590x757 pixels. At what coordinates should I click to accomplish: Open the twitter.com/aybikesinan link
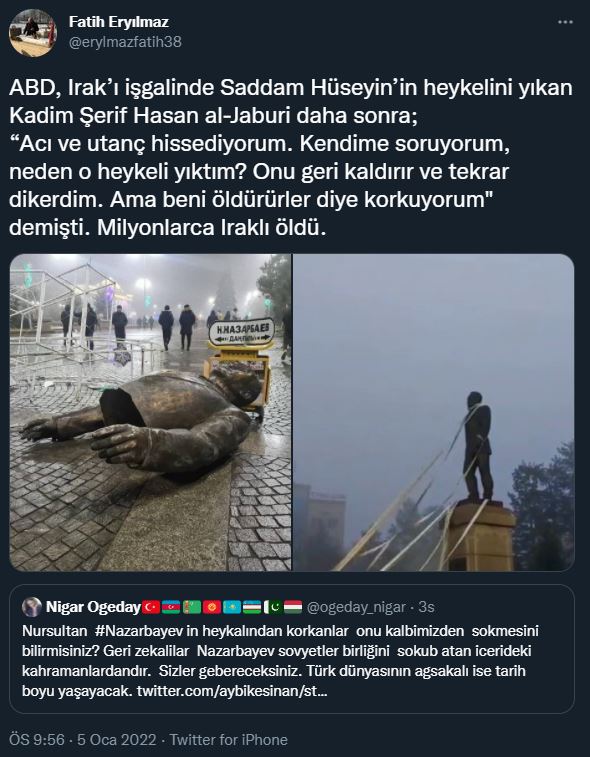(232, 691)
